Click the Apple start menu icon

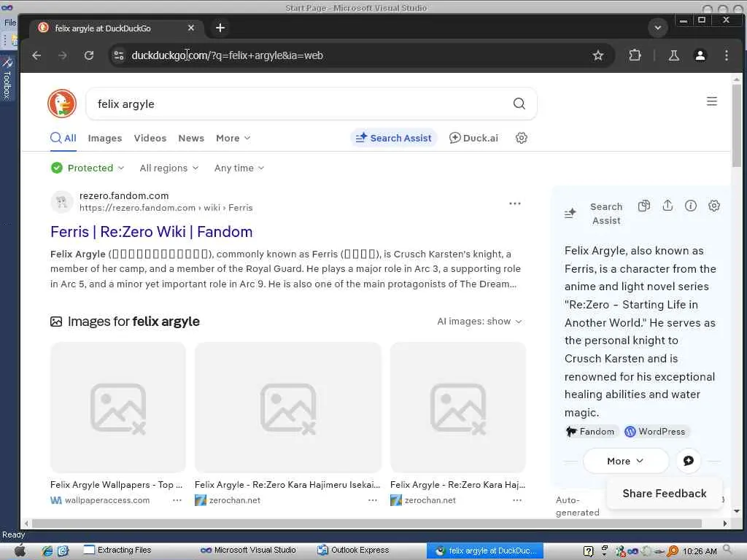click(x=20, y=551)
